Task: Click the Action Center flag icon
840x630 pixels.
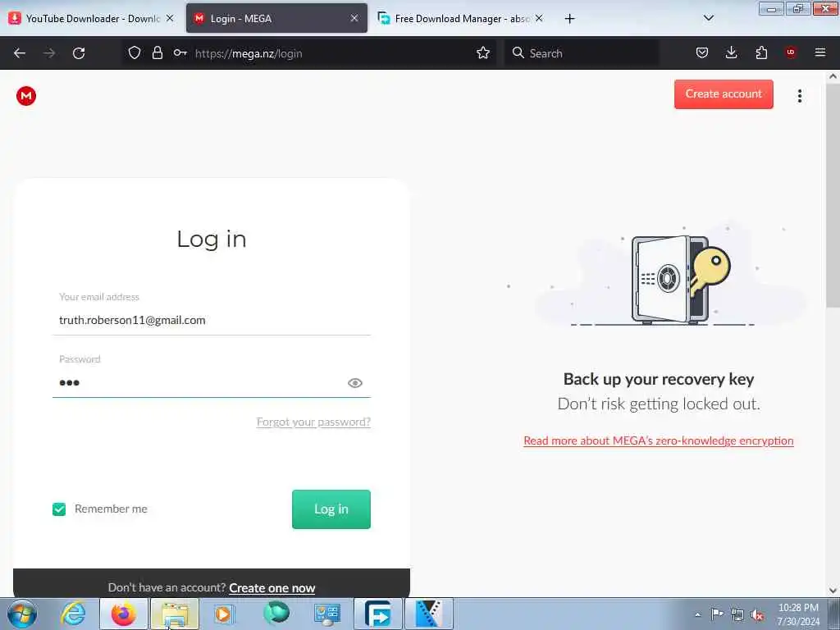Action: point(717,614)
